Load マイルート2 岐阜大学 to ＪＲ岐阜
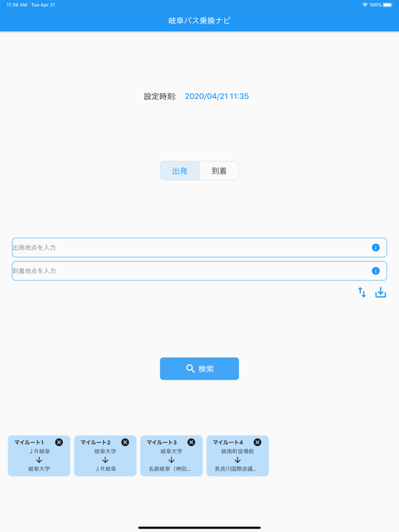399x532 pixels. click(x=105, y=456)
